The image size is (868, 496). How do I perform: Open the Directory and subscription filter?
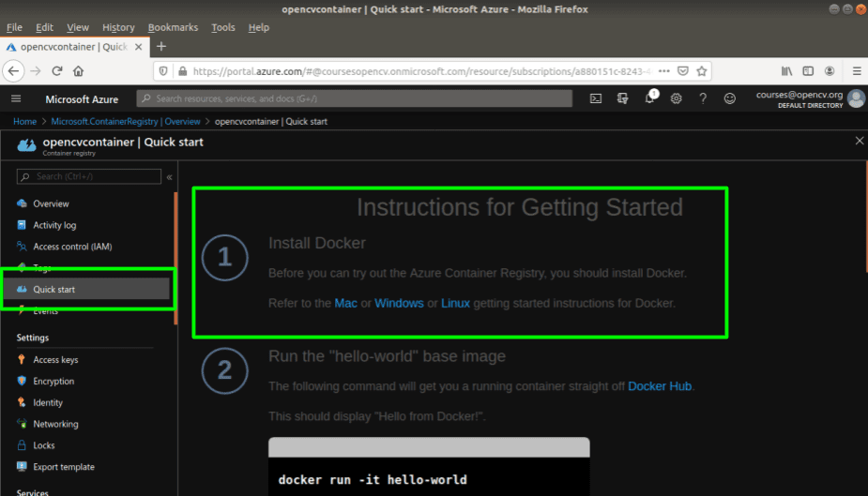pyautogui.click(x=623, y=98)
